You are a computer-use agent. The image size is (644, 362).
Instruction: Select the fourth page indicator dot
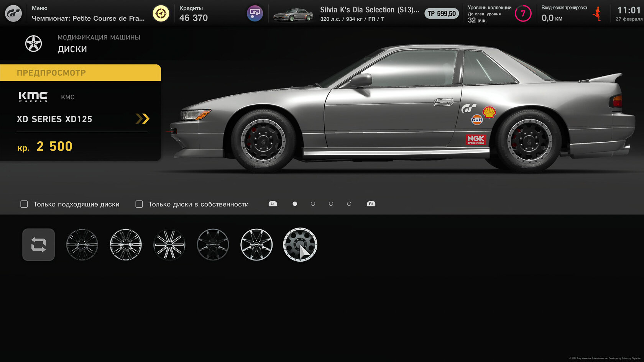pos(349,204)
